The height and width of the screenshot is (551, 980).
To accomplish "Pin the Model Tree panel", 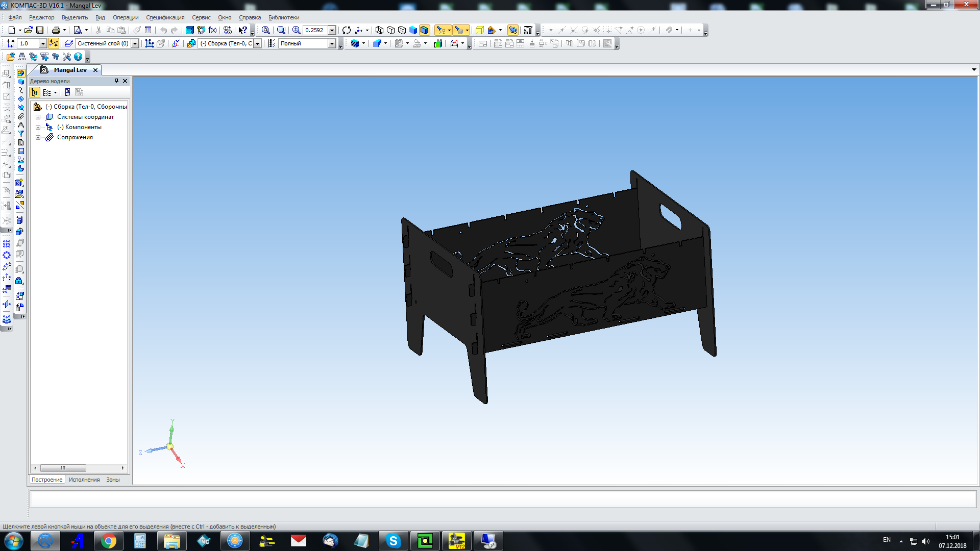I will 116,81.
